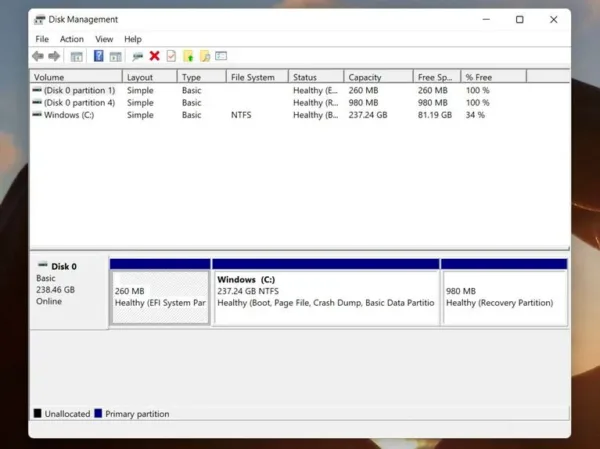
Task: Click the disk icon next to Disk 0
Action: tap(43, 265)
